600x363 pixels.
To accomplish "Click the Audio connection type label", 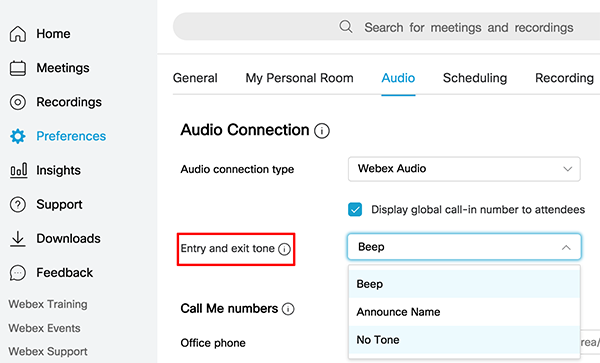I will click(x=237, y=169).
